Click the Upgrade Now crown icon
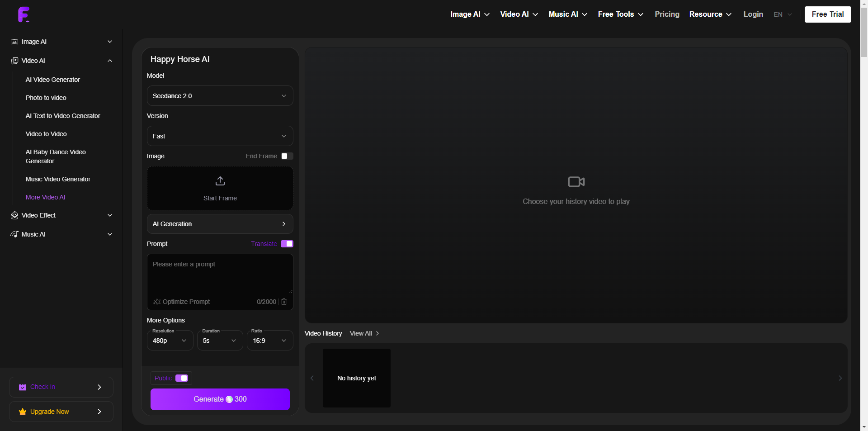The height and width of the screenshot is (431, 868). pyautogui.click(x=23, y=412)
